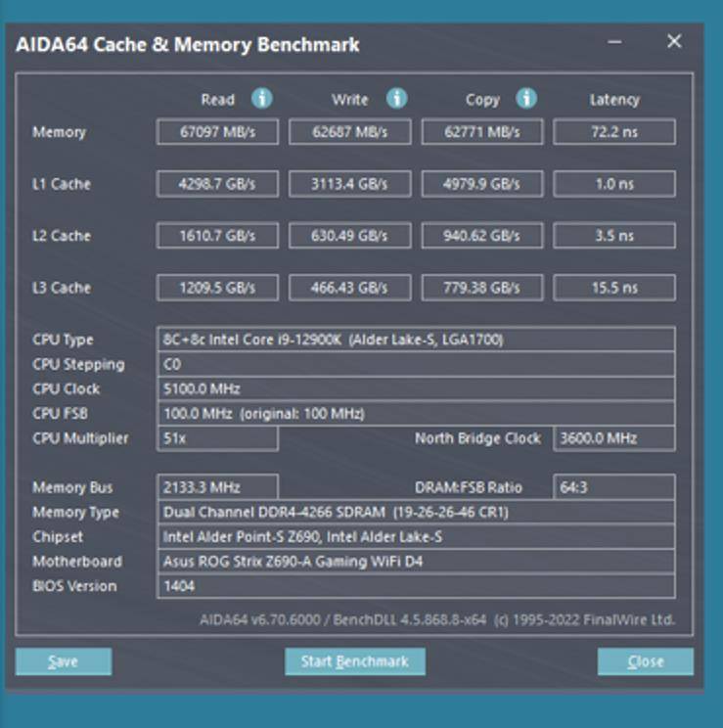The image size is (723, 728).
Task: Click the L2 Cache read 1610.7 GB/s
Action: [218, 236]
